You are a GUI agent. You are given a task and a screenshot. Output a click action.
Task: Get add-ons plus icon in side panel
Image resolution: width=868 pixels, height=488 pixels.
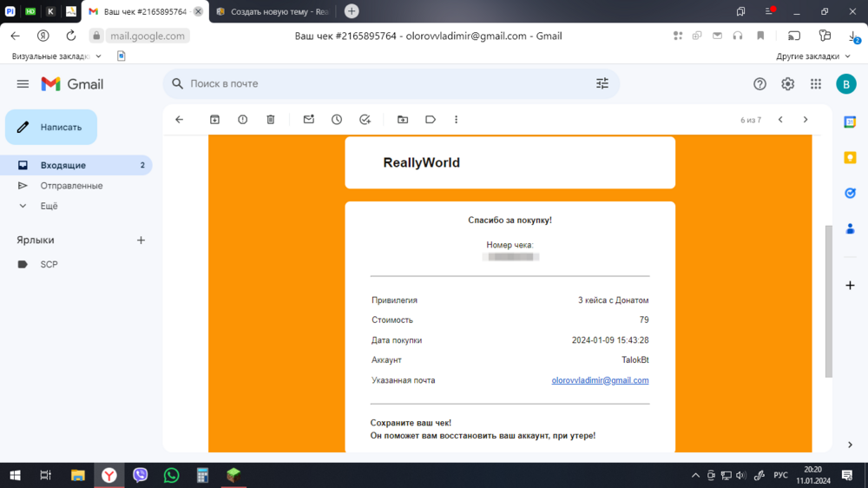click(851, 286)
